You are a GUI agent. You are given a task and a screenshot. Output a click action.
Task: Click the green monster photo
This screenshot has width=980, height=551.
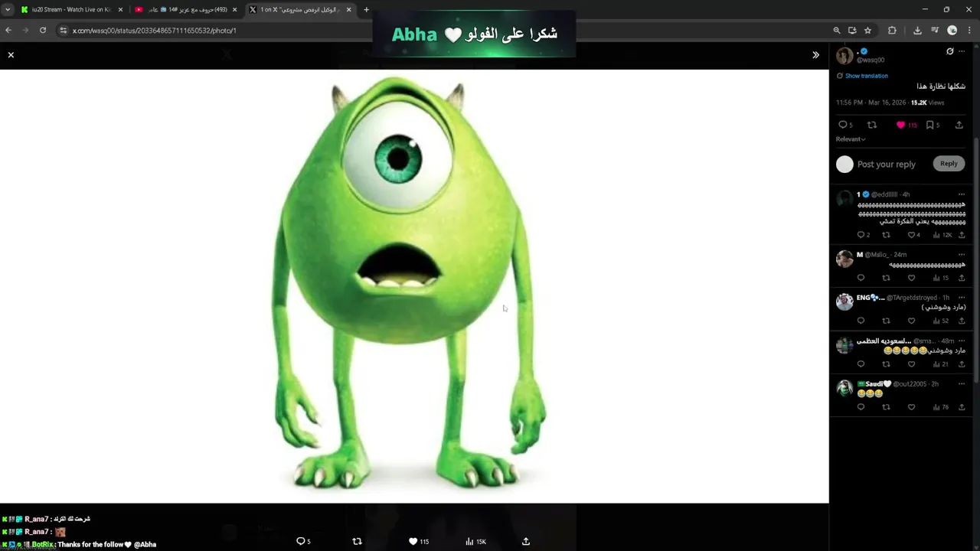[x=414, y=286]
